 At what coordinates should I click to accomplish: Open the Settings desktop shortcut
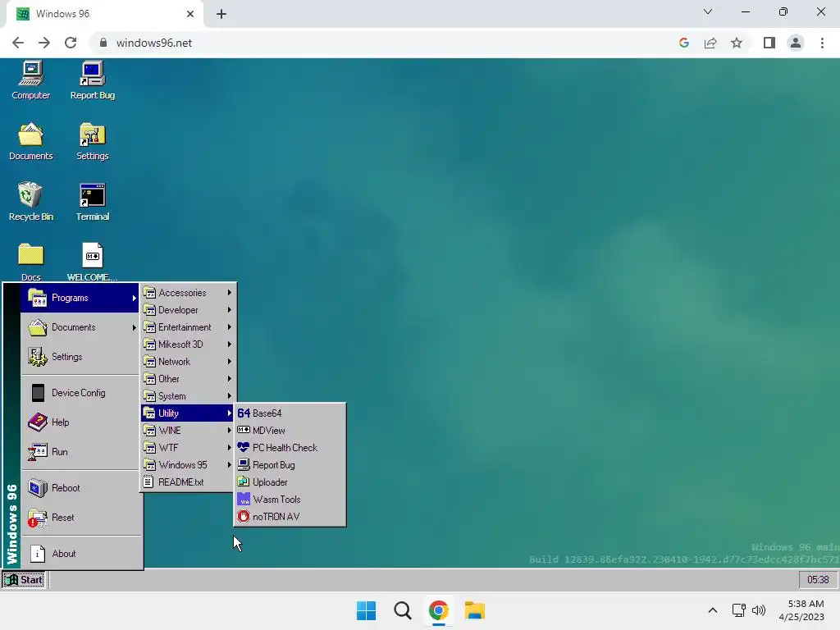(92, 141)
